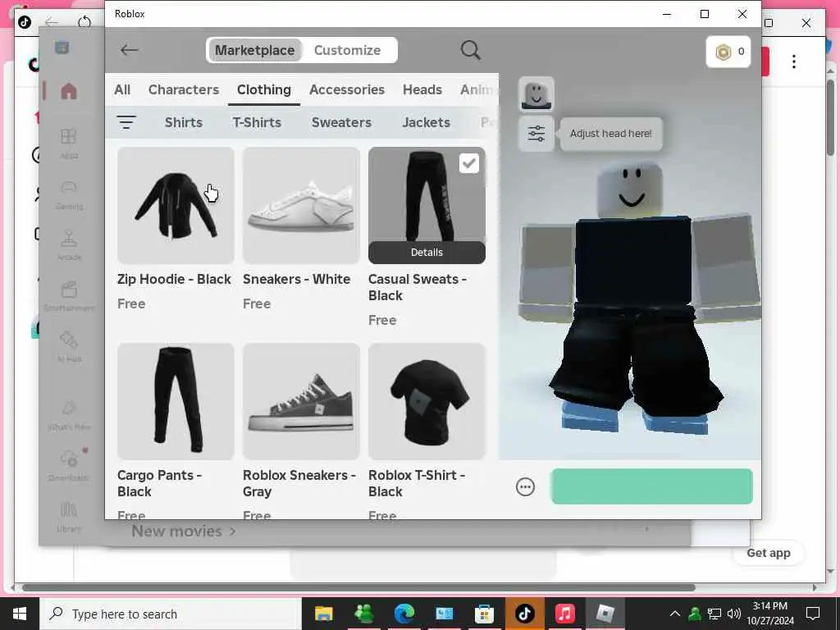Go back using the Roblox back arrow
This screenshot has height=630, width=840.
pos(129,50)
